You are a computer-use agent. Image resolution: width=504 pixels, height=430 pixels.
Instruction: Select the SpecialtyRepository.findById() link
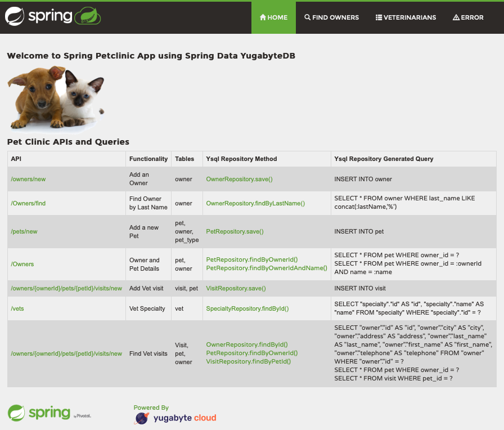248,308
